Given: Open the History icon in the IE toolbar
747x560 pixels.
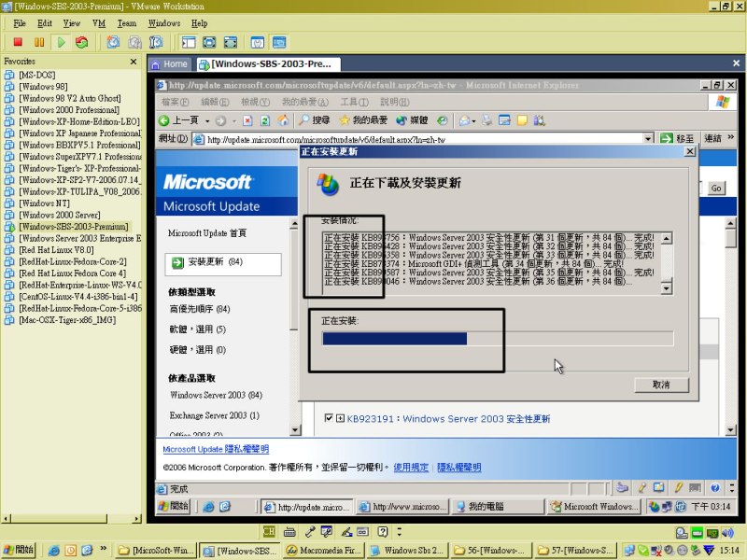Looking at the screenshot, I should pyautogui.click(x=443, y=120).
